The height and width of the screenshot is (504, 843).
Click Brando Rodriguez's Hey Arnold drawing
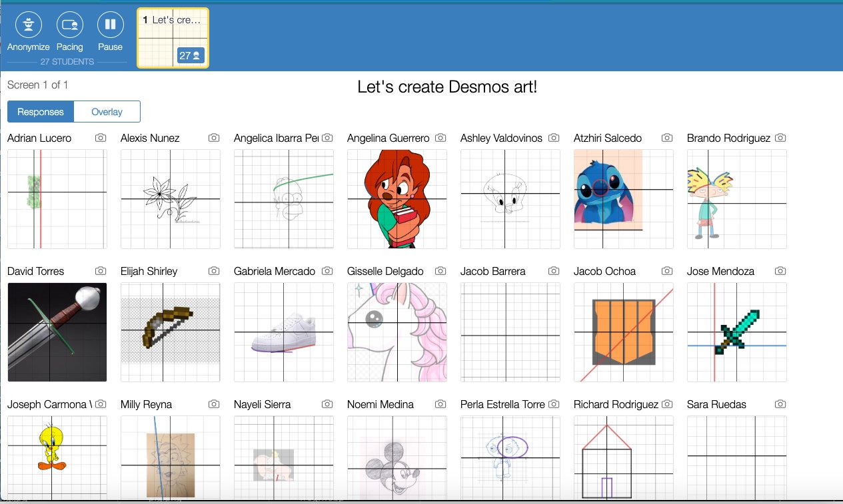click(x=736, y=198)
